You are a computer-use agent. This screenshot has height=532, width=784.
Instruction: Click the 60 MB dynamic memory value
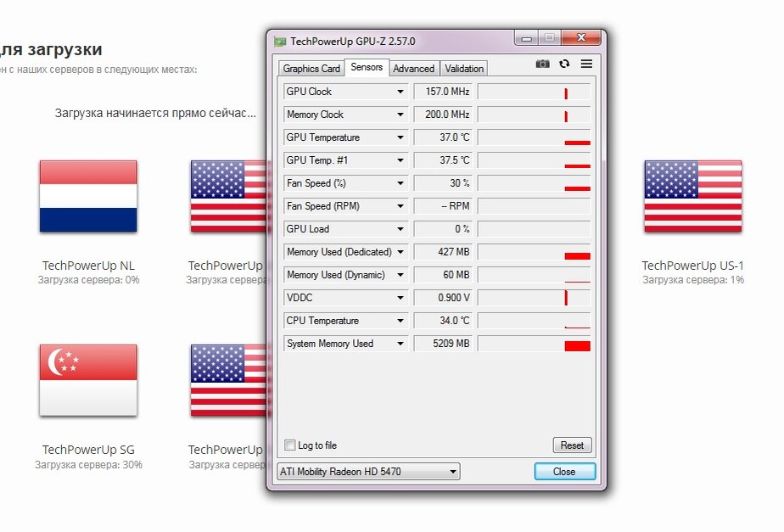[443, 275]
